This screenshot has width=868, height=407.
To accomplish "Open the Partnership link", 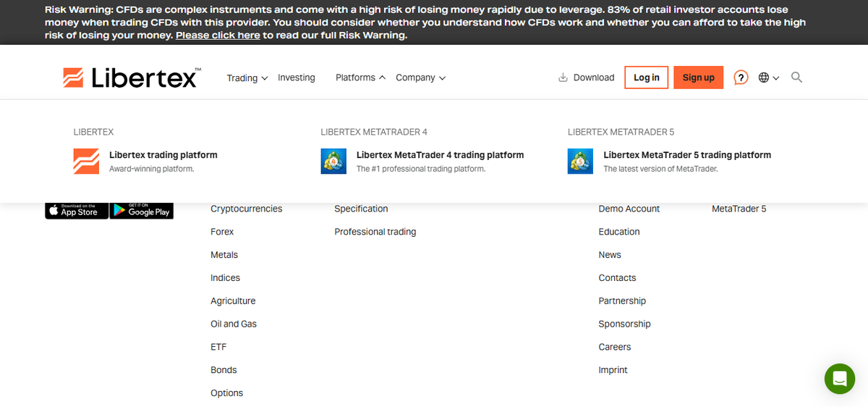I will 622,301.
